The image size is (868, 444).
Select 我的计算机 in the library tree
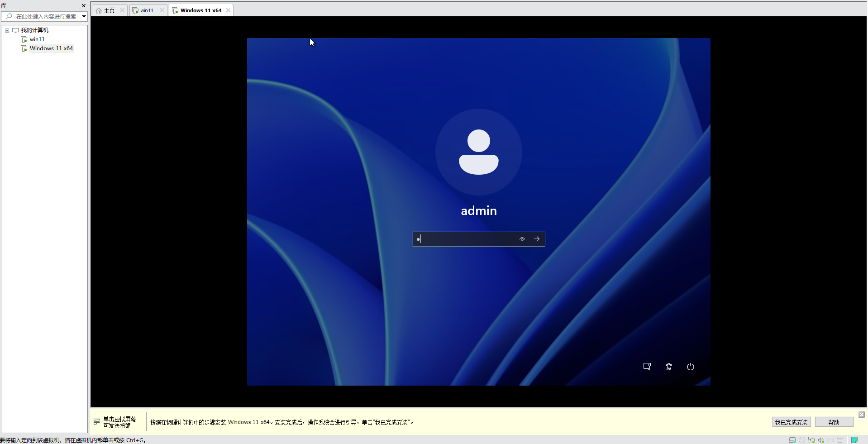pyautogui.click(x=35, y=30)
